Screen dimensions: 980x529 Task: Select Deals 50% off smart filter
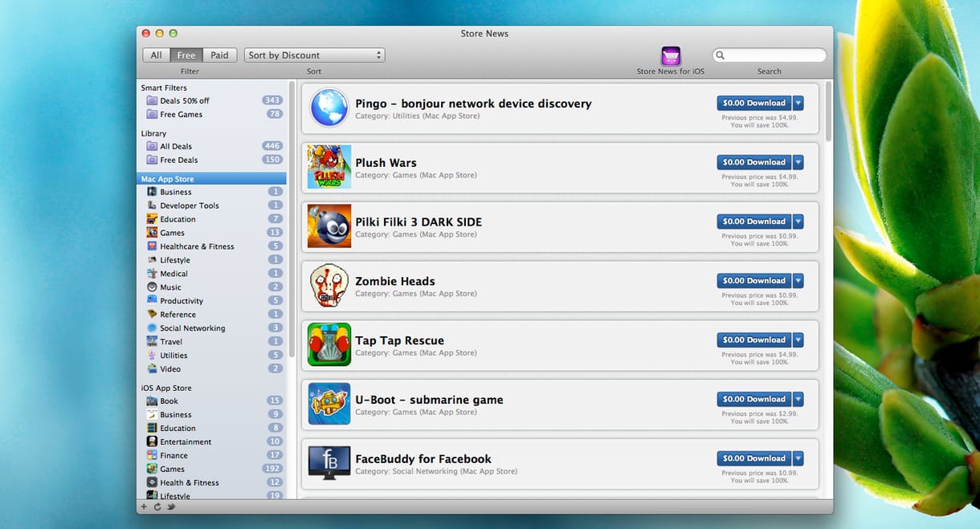pos(210,101)
